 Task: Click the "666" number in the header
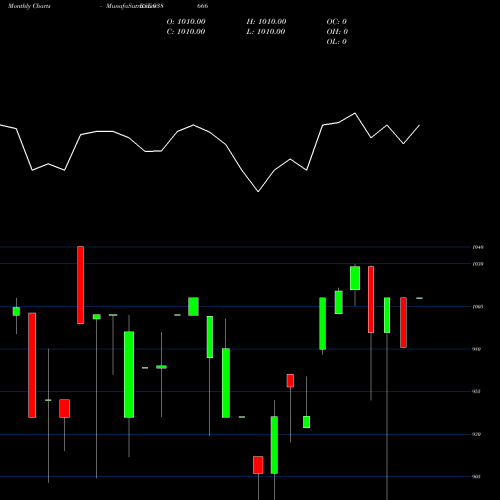(203, 6)
